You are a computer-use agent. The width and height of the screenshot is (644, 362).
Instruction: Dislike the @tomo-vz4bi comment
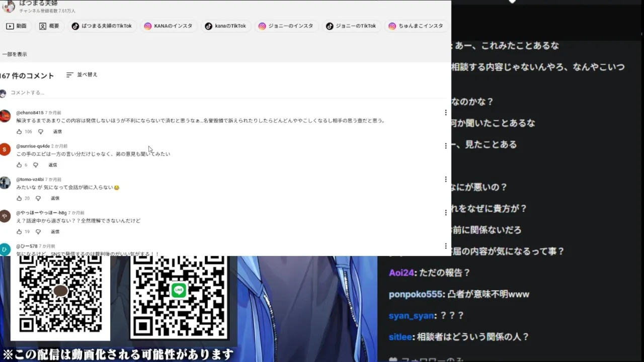(38, 199)
